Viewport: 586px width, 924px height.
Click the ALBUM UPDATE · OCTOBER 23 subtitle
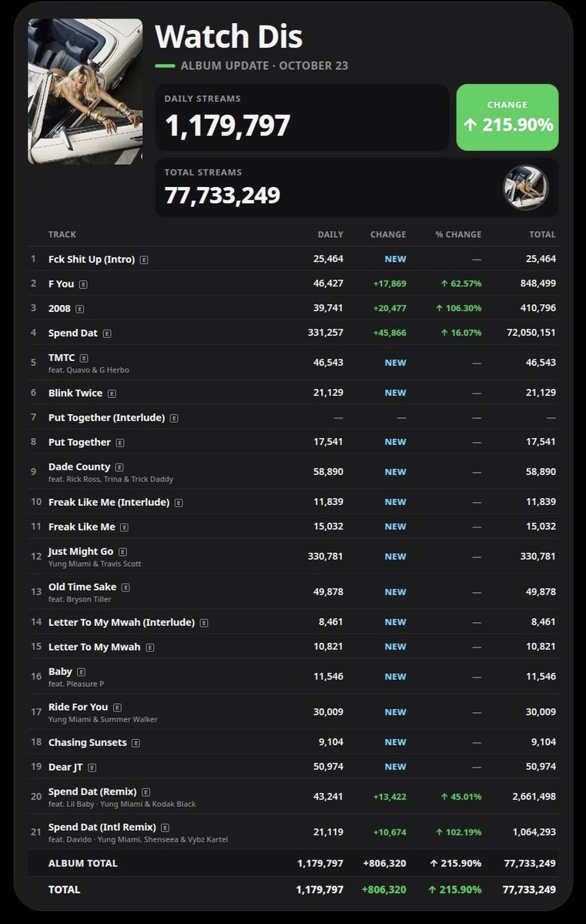coord(264,65)
